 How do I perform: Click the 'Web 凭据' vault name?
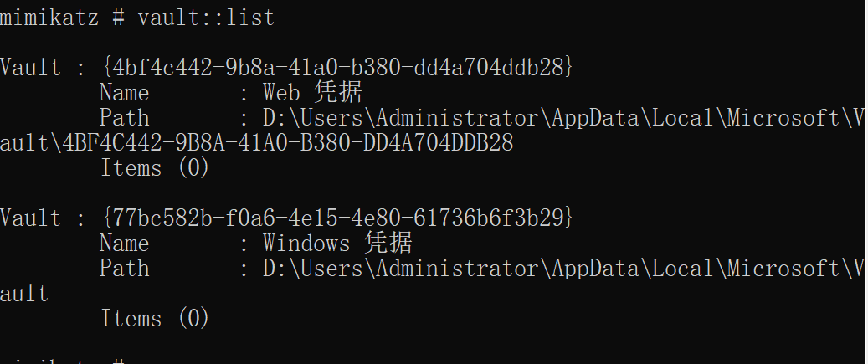[312, 92]
